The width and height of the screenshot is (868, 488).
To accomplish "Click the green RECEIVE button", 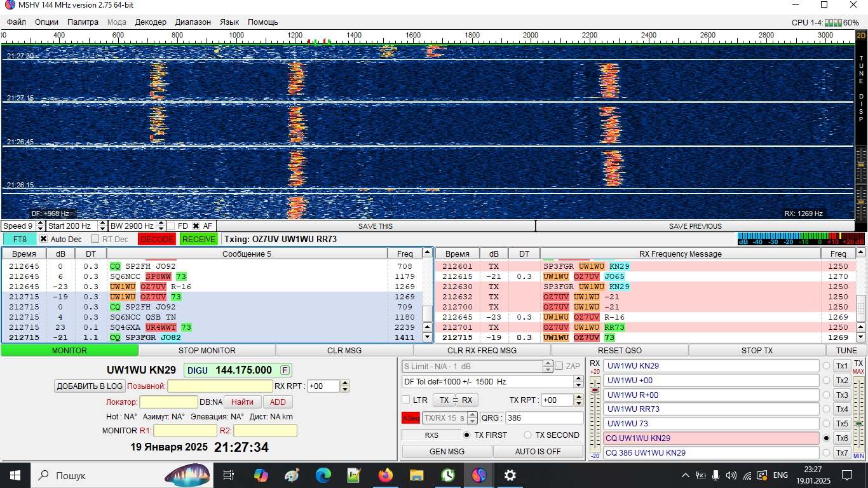I will (198, 239).
